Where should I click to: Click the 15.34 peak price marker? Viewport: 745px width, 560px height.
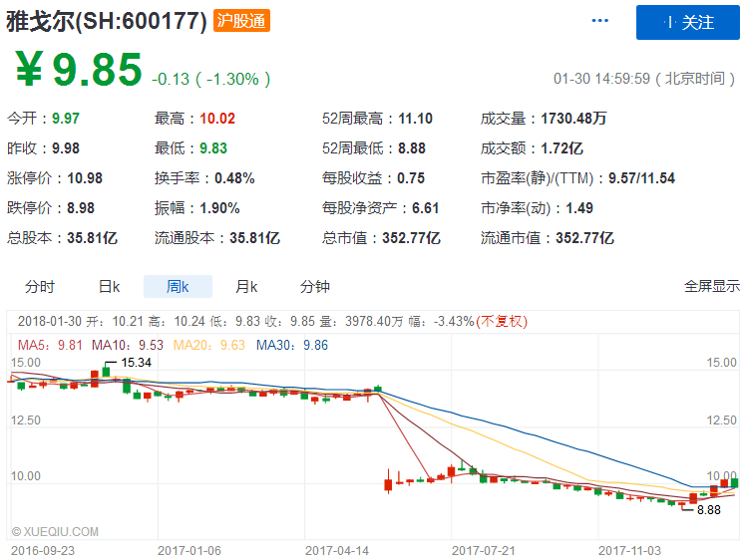[x=136, y=363]
